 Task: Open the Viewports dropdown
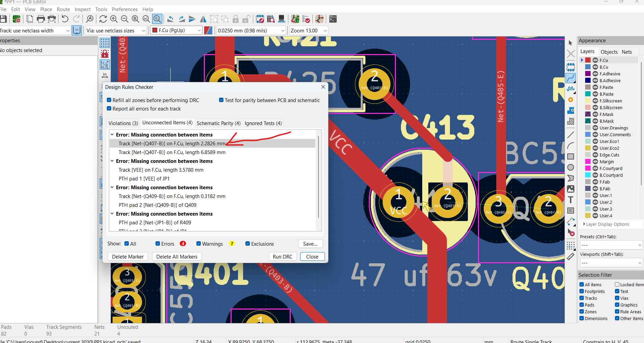point(611,263)
